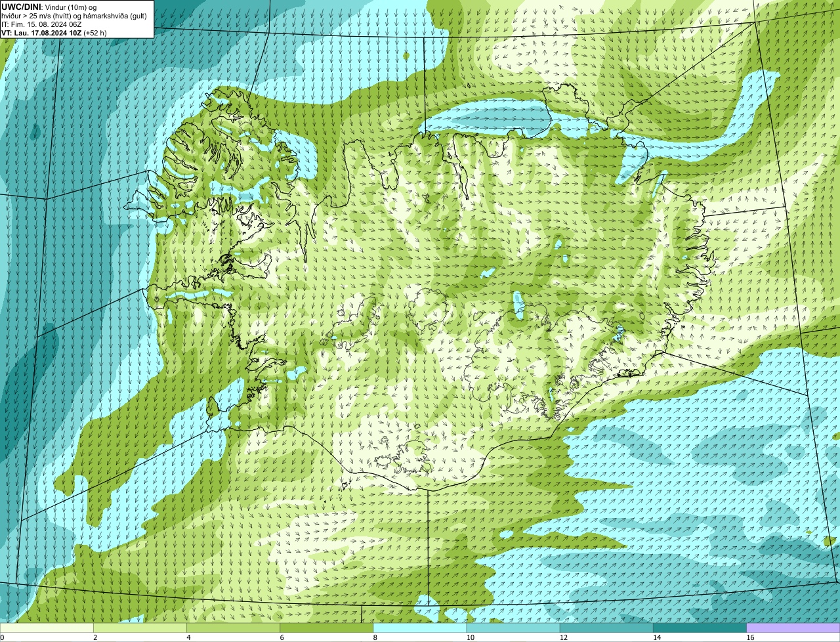
Task: Click the 2–4 m/s legend color swatch
Action: 140,628
